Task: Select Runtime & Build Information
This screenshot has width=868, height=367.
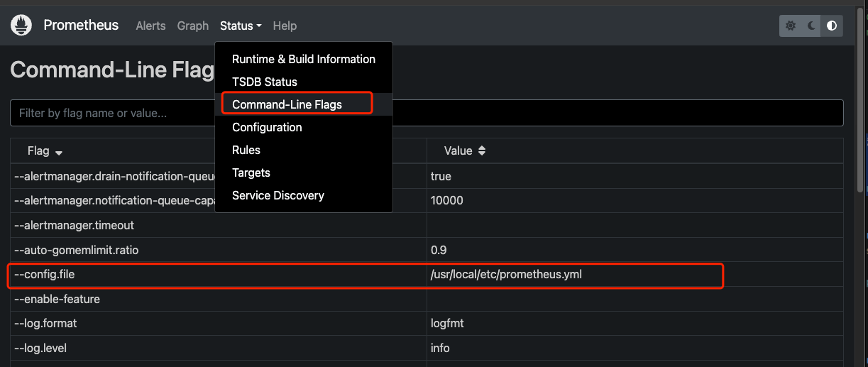Action: pos(303,59)
